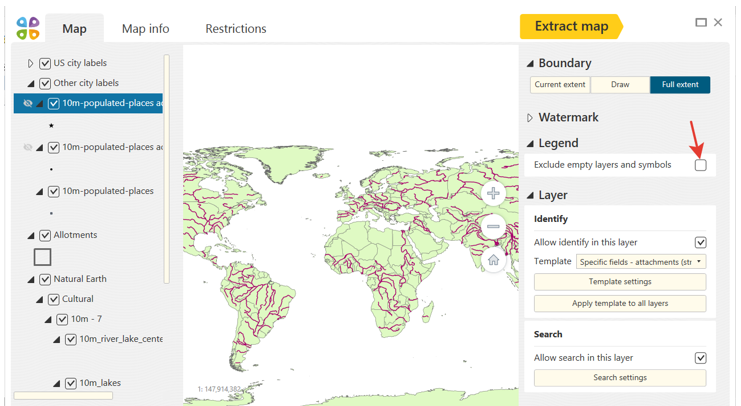The width and height of the screenshot is (741, 406).
Task: Select the 10m-populated-places layer without suffix
Action: tap(108, 191)
